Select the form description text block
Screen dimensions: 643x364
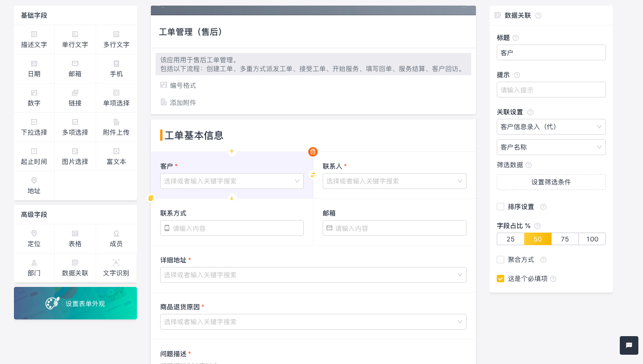[313, 64]
